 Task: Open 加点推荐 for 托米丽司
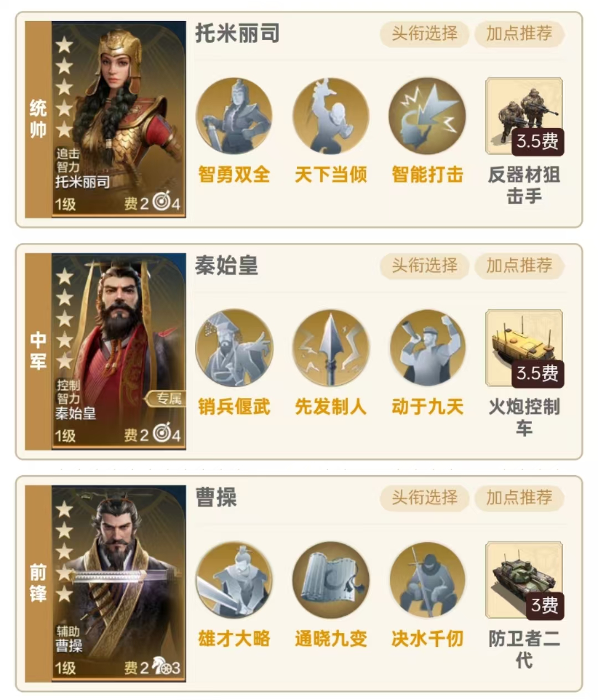pos(519,34)
